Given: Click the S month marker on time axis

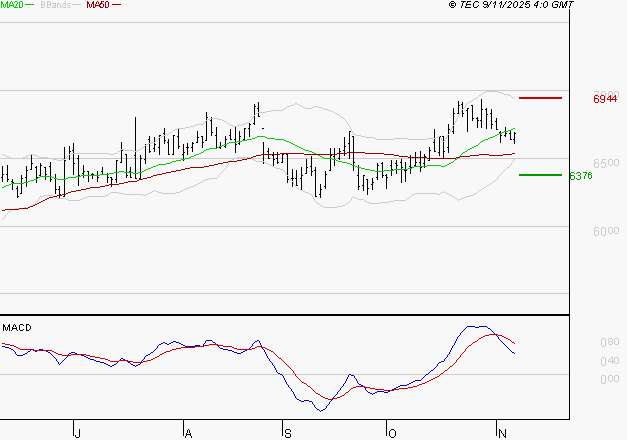Looking at the screenshot, I should click(x=288, y=433).
